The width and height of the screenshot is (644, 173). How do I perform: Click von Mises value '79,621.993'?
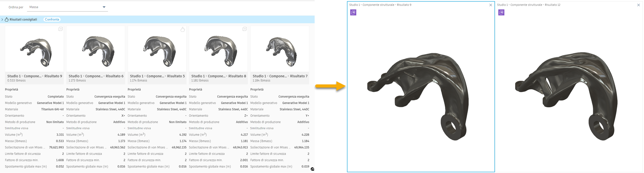pos(56,147)
